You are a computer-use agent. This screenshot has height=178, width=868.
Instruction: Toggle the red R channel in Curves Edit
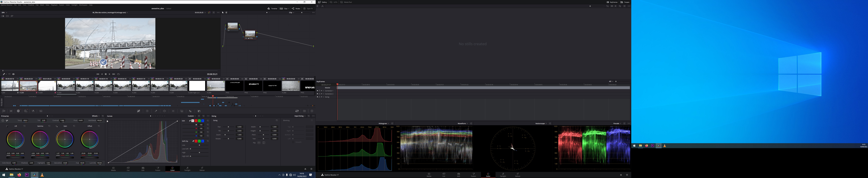[196, 121]
